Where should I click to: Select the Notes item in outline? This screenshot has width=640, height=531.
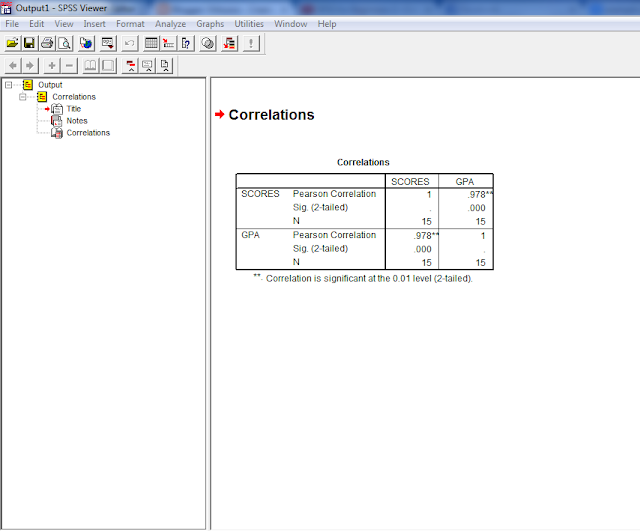[x=77, y=121]
